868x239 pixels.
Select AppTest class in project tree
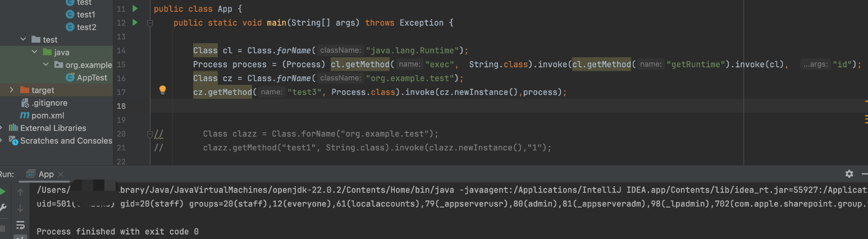tap(92, 77)
